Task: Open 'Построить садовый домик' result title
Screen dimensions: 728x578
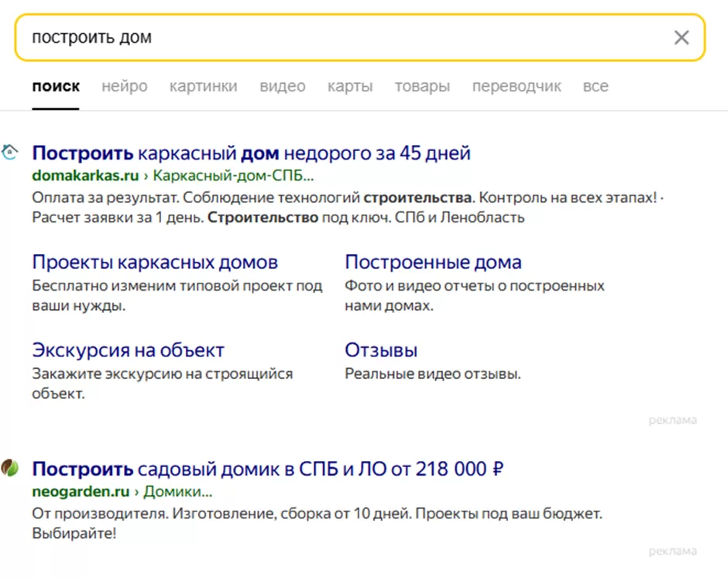Action: coord(268,469)
